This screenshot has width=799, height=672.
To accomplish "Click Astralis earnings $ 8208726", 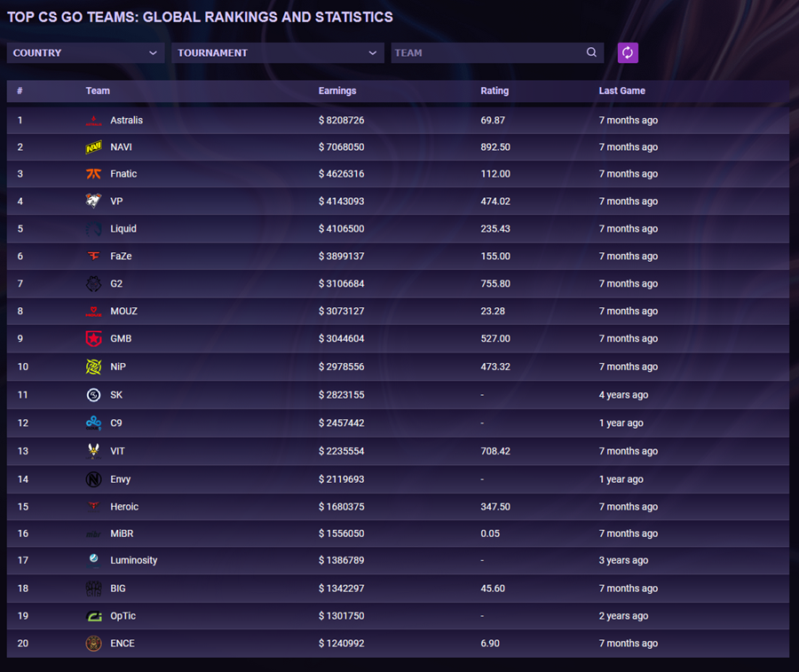I will click(342, 120).
